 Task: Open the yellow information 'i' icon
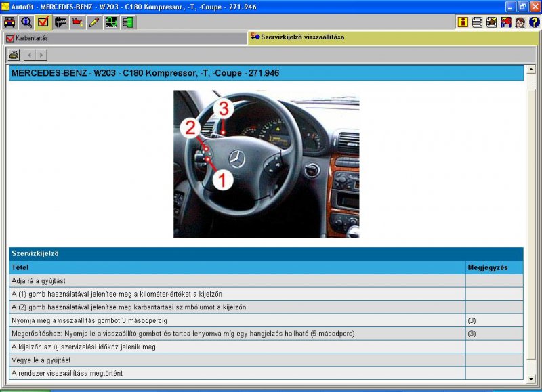point(463,22)
